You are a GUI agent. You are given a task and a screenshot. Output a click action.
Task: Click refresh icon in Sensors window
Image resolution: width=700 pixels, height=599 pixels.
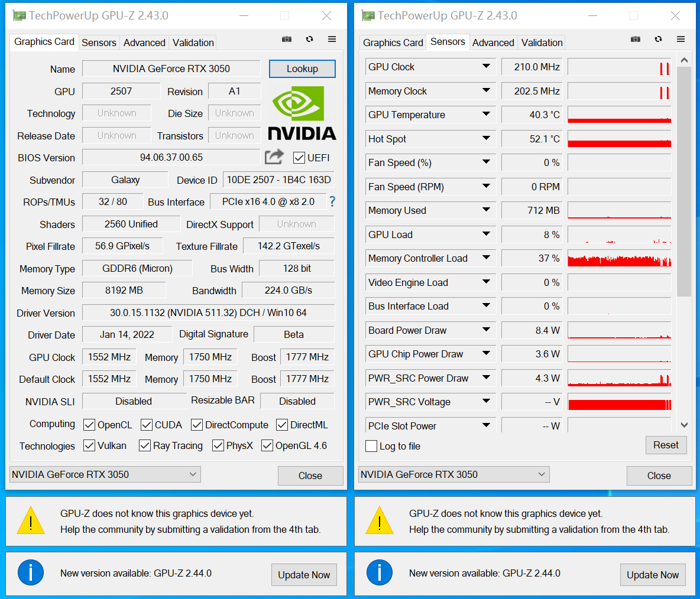[658, 39]
